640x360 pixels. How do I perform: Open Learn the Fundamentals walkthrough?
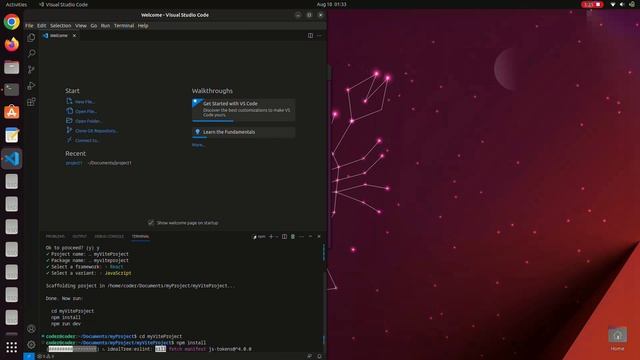click(x=244, y=132)
